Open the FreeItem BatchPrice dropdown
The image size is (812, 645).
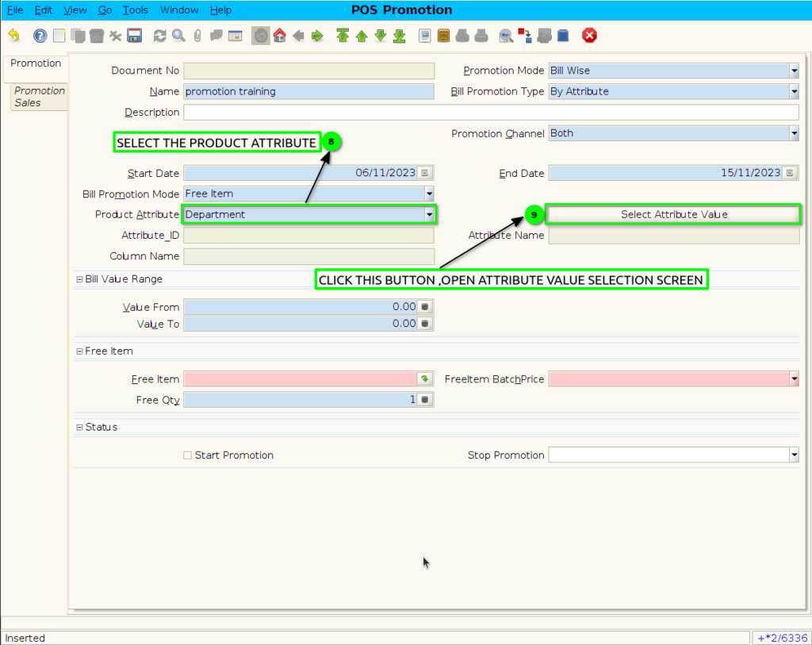(794, 379)
